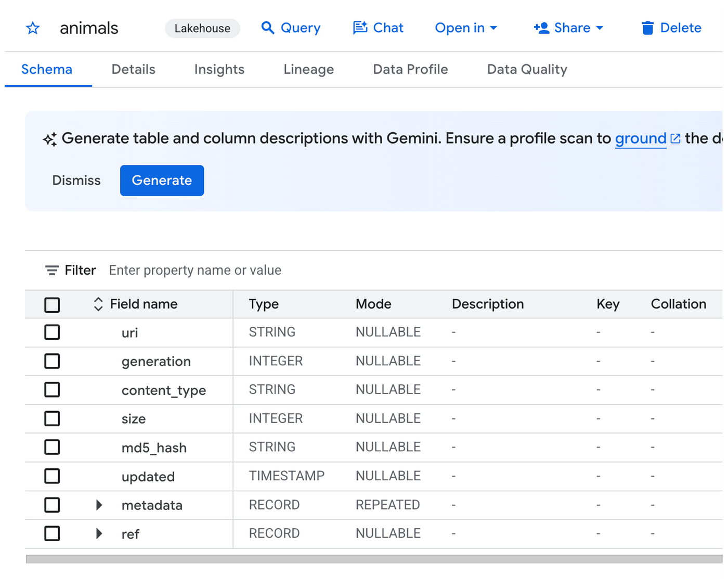Click the Delete button label
This screenshot has width=728, height=587.
[x=681, y=28]
